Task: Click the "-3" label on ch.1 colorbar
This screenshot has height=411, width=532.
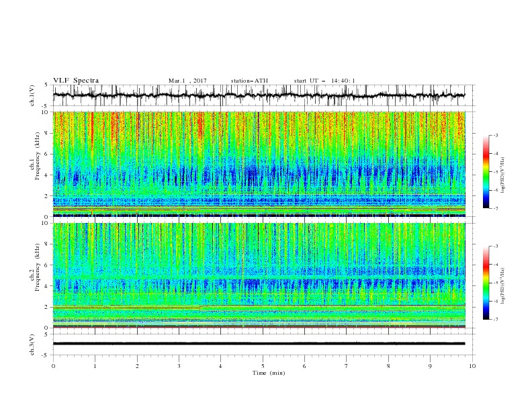Action: click(x=495, y=135)
